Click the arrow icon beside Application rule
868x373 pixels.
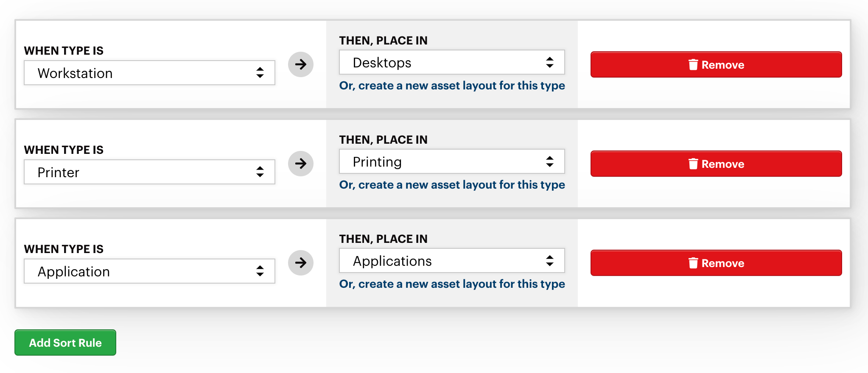point(300,263)
